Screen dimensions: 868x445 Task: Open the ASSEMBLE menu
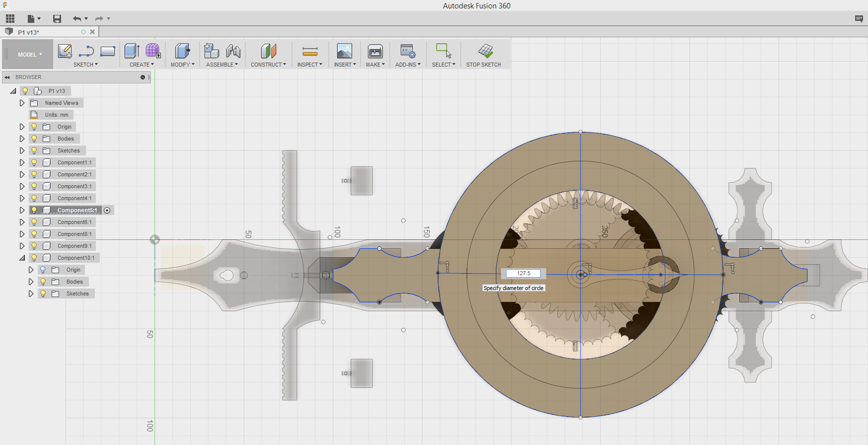click(222, 65)
